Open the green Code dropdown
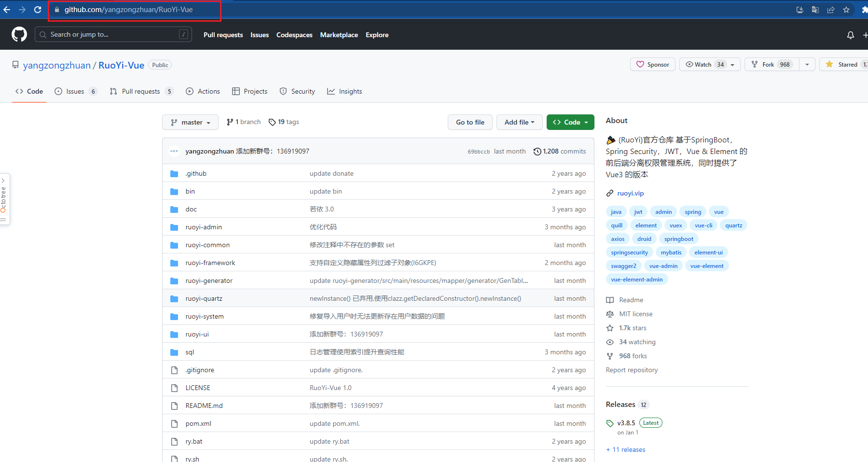Screen dimensions: 868x462 pyautogui.click(x=570, y=123)
